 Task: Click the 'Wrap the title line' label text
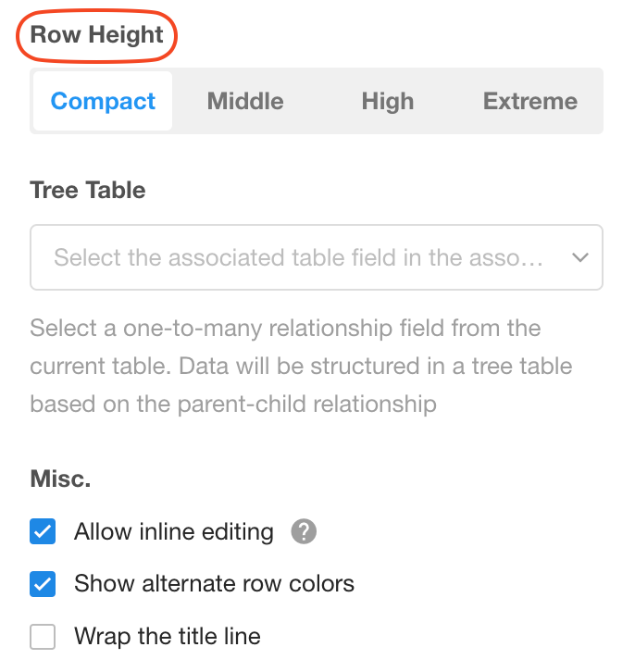[x=168, y=637]
